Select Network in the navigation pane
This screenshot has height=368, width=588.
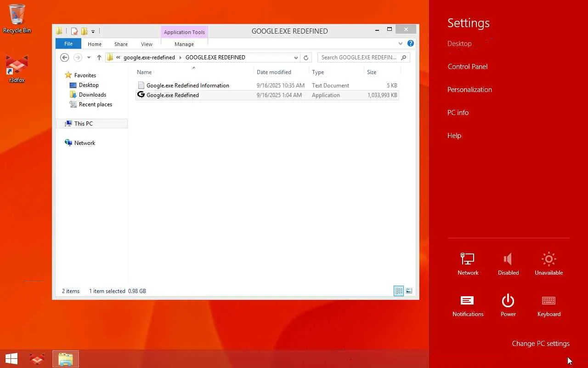point(85,143)
